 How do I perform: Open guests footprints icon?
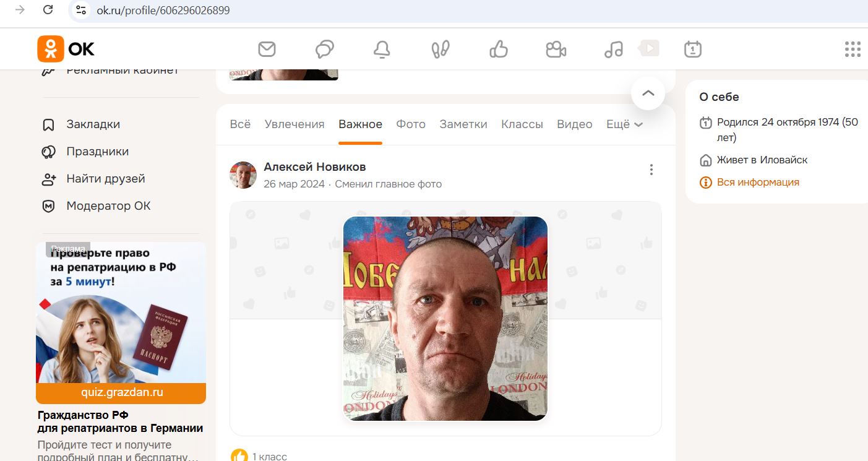440,49
